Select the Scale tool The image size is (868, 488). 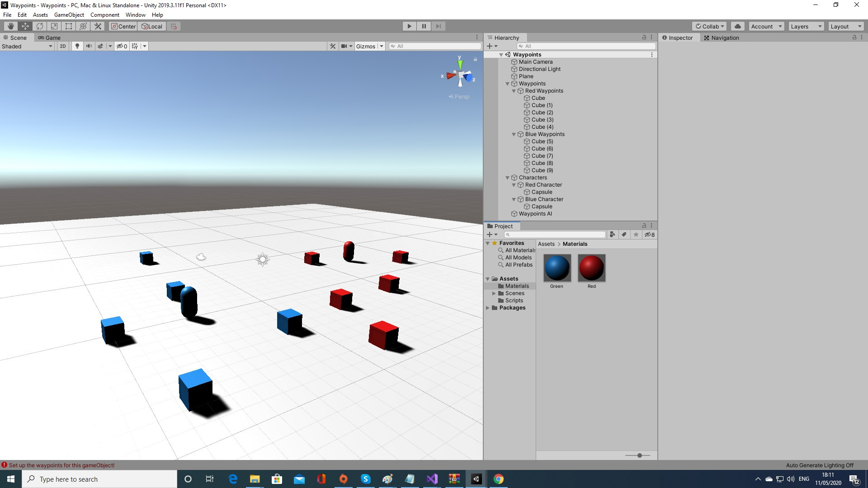click(x=54, y=26)
